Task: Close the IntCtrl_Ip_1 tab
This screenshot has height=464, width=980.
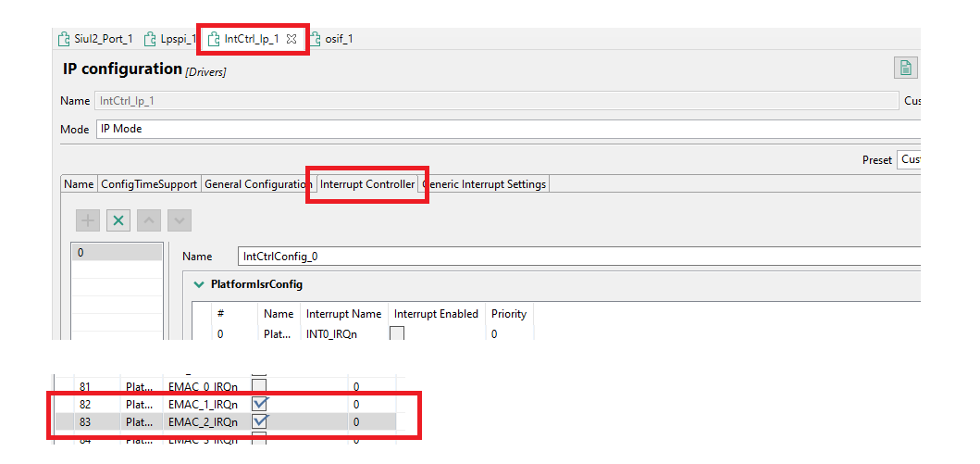Action: pos(291,39)
